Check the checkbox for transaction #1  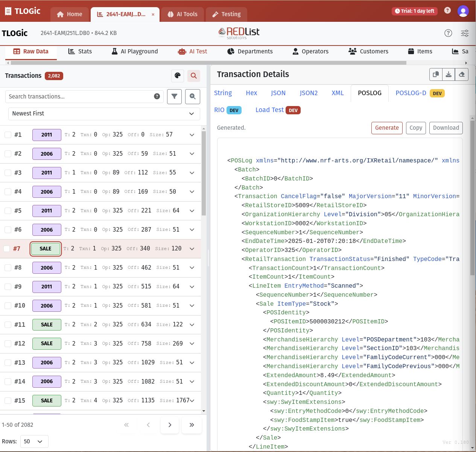[x=8, y=135]
